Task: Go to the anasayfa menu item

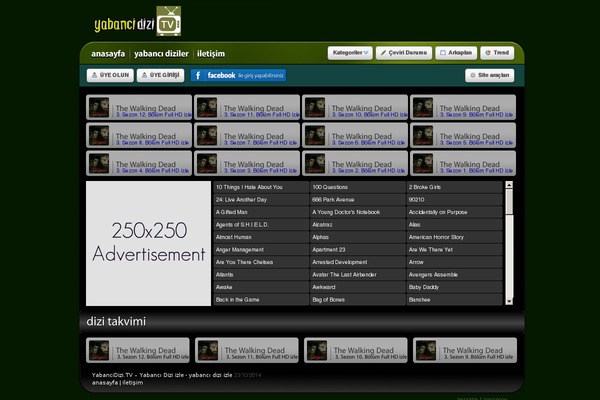Action: coord(108,54)
